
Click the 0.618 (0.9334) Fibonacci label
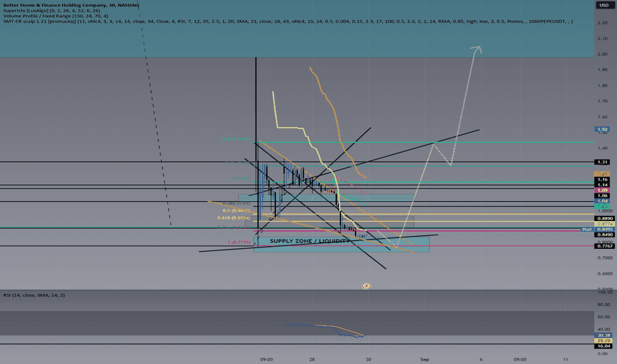coord(234,218)
